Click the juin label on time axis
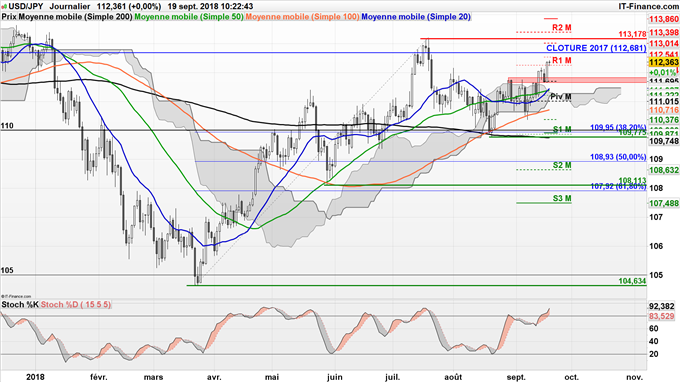Screen dimensions: 680x382 (334, 377)
